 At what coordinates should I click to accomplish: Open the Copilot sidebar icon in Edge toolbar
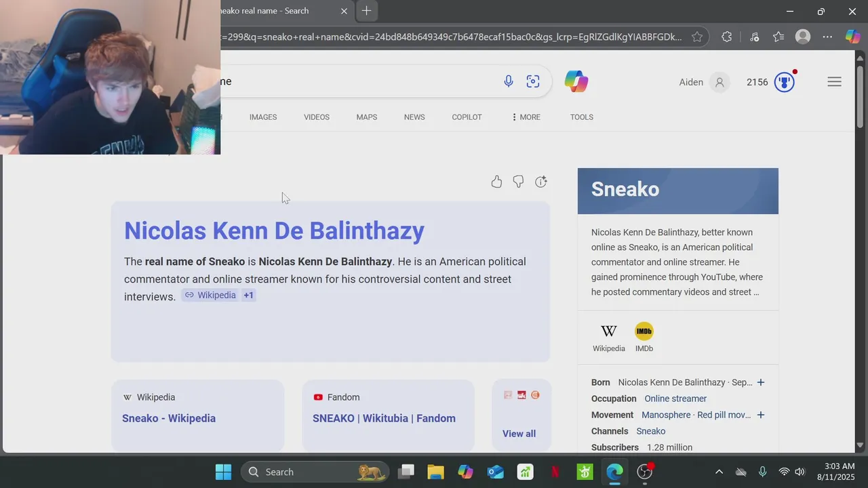pos(852,37)
